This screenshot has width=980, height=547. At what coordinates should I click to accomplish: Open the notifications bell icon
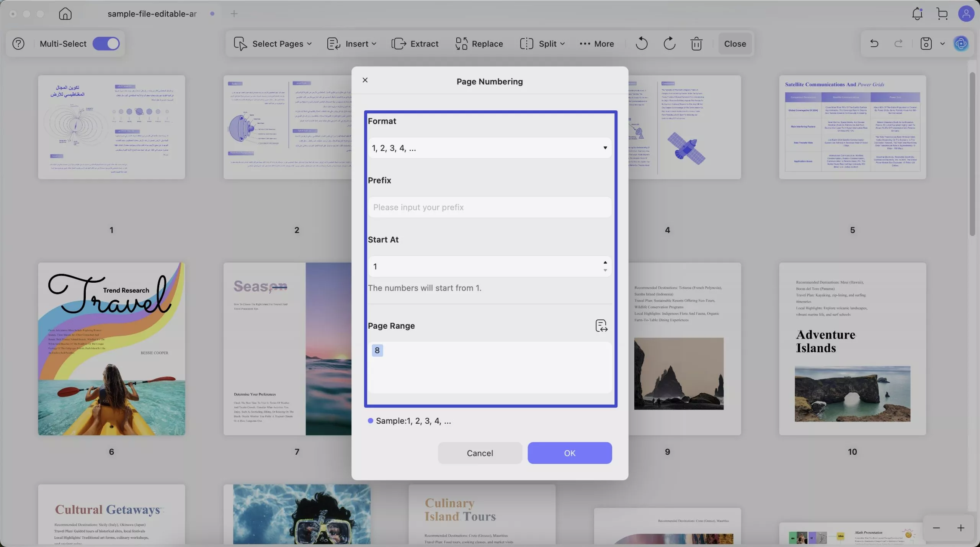click(917, 14)
